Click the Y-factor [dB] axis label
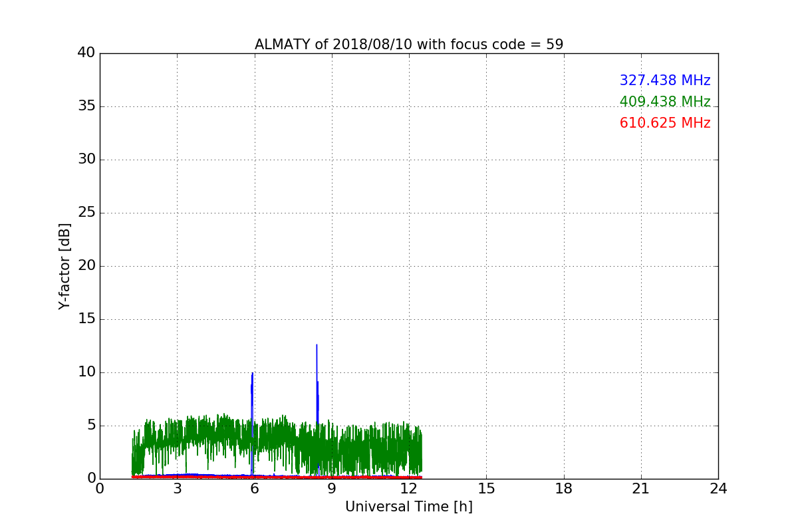This screenshot has width=798, height=532. click(x=64, y=266)
